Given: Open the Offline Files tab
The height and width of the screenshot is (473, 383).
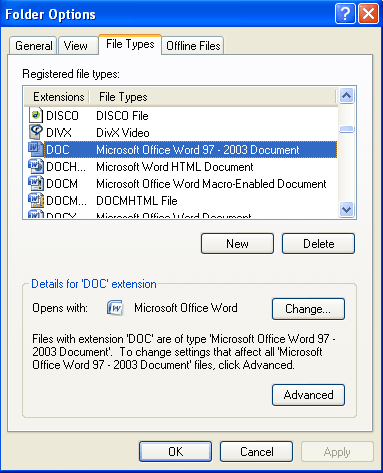Looking at the screenshot, I should tap(193, 46).
